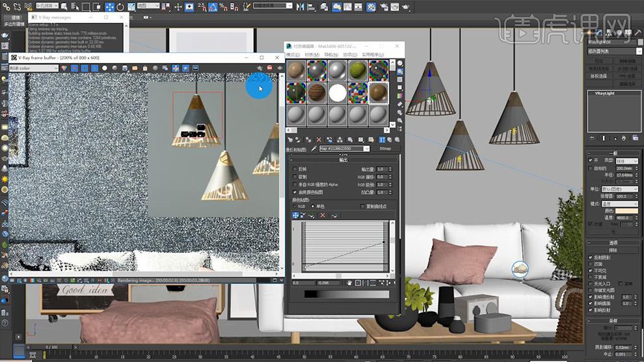The image size is (644, 362).
Task: Click Get Material icon in material editor
Action: pyautogui.click(x=290, y=140)
